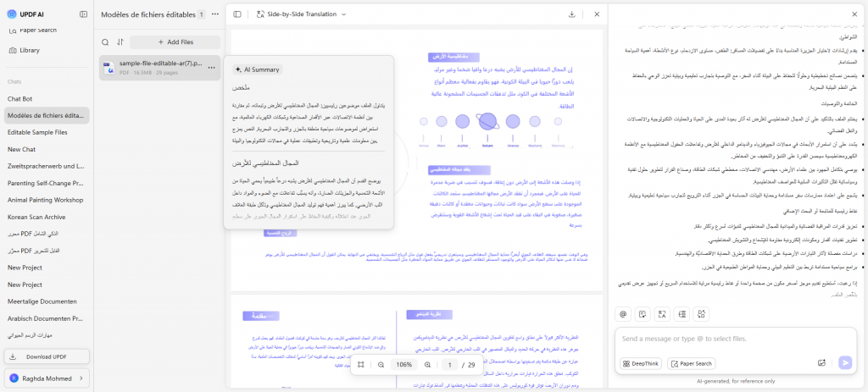This screenshot has width=868, height=392.
Task: Click the Download UPDF button
Action: 47,356
